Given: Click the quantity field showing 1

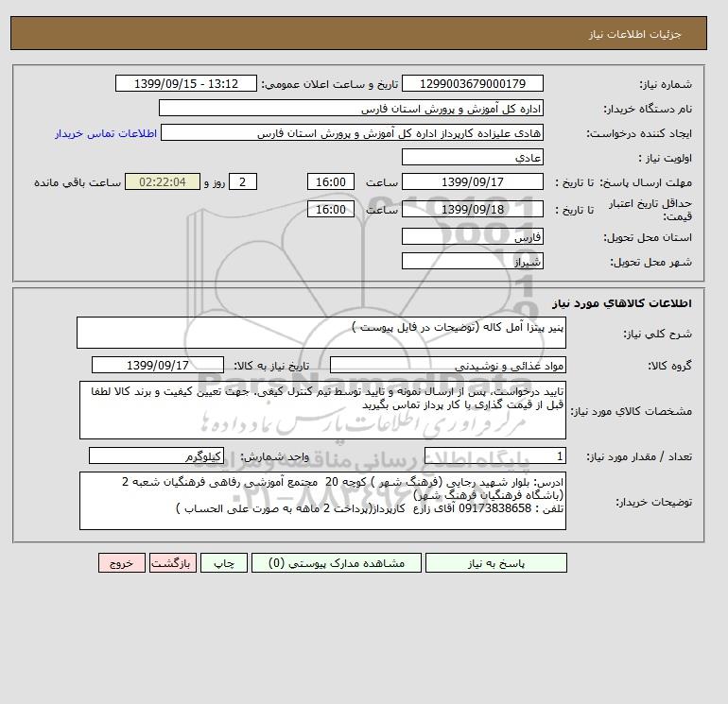Looking at the screenshot, I should pyautogui.click(x=494, y=455).
